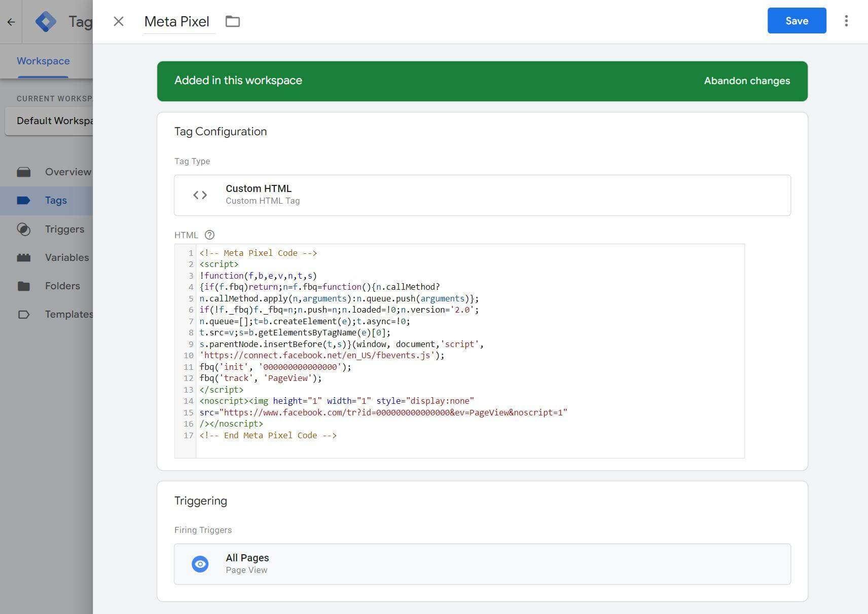Screen dimensions: 868x614
Task: Click the blue Save button
Action: click(796, 21)
